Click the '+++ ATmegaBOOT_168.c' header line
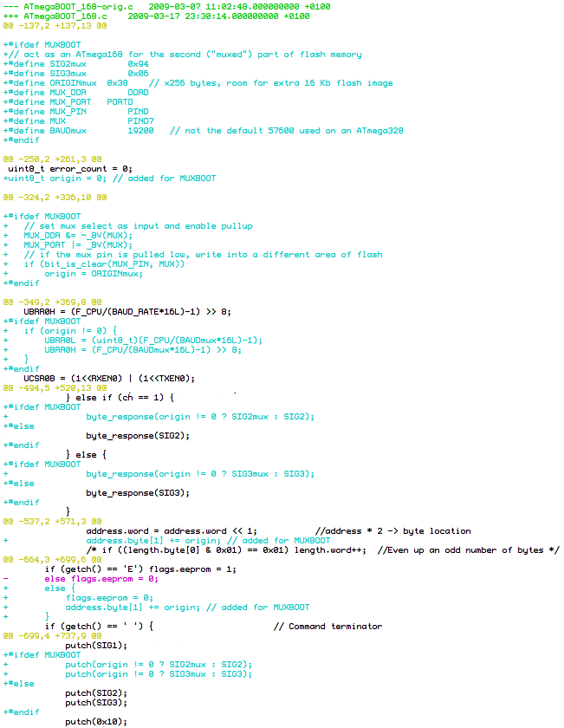 [157, 16]
